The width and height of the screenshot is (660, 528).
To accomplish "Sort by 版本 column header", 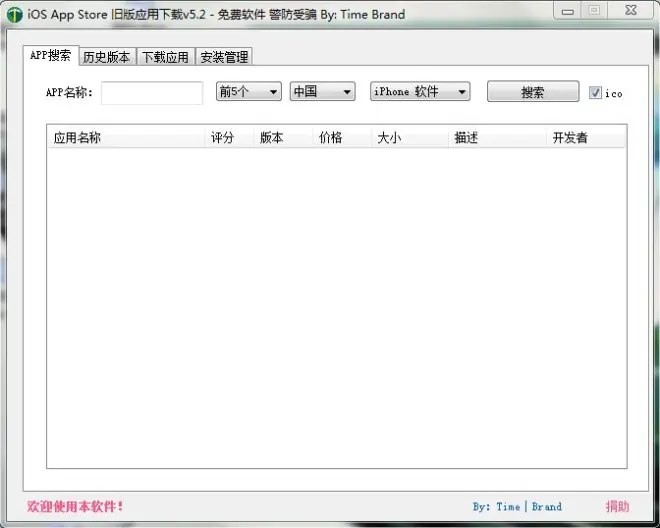I will pos(283,137).
